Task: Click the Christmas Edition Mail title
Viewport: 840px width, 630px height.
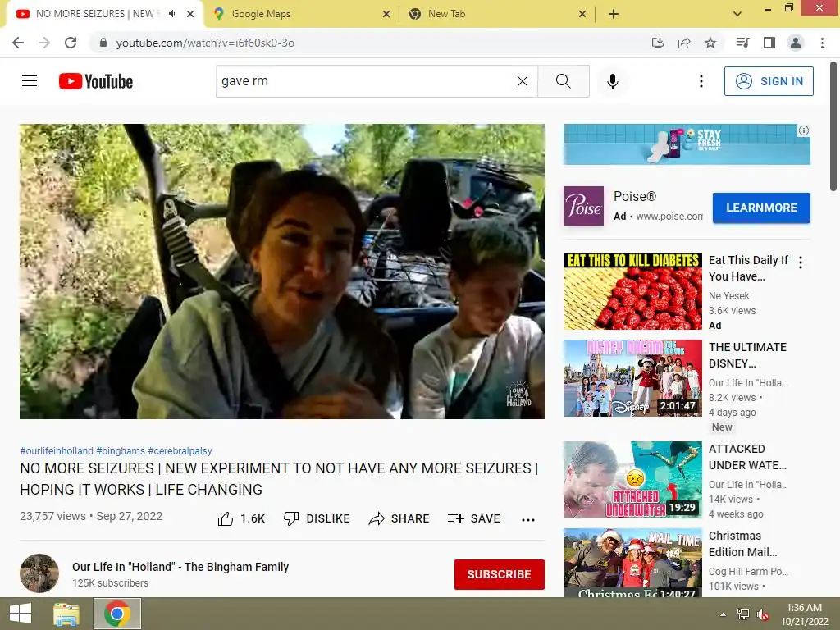Action: tap(742, 544)
